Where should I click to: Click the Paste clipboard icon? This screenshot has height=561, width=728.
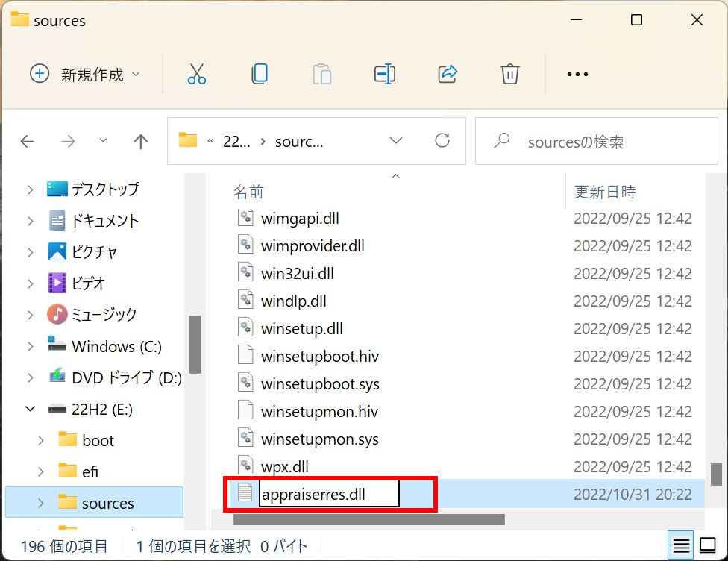pos(321,74)
